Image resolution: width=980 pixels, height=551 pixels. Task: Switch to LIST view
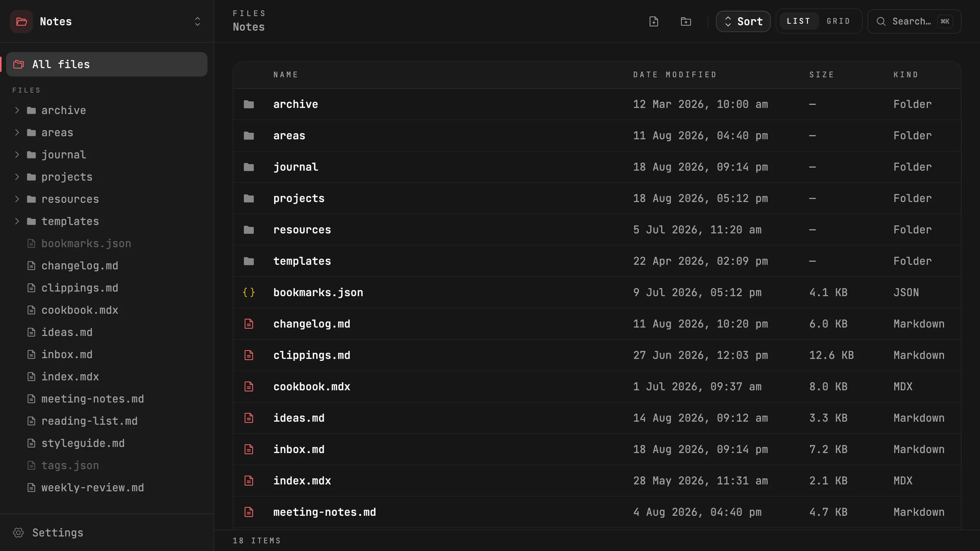799,21
